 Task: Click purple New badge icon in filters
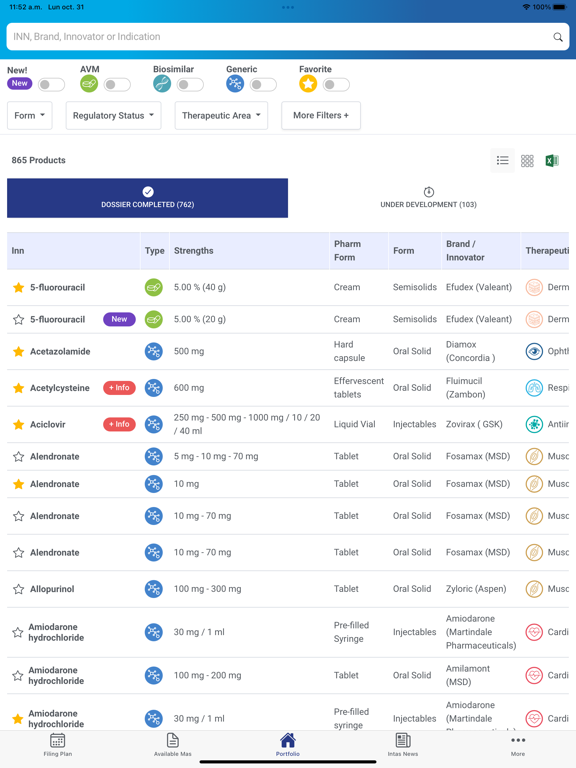coord(20,83)
